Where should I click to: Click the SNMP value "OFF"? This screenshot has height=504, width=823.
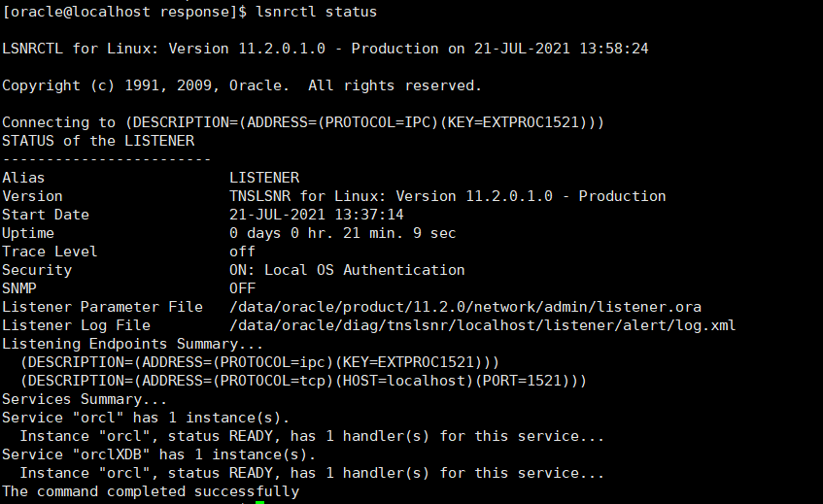click(242, 288)
